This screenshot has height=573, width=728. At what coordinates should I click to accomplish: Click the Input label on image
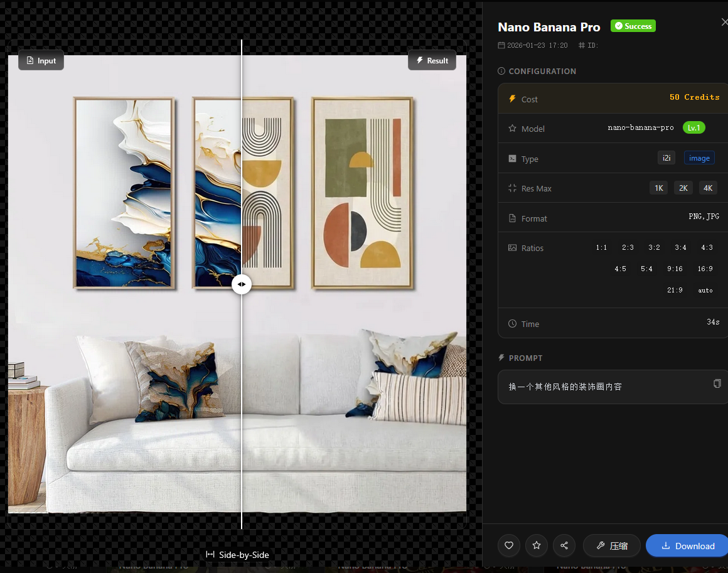41,60
